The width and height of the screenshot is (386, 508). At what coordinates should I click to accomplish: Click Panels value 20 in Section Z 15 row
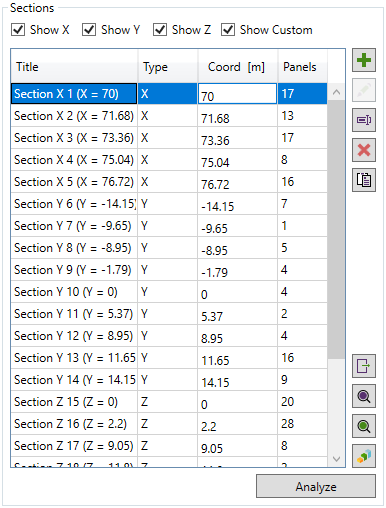(303, 402)
